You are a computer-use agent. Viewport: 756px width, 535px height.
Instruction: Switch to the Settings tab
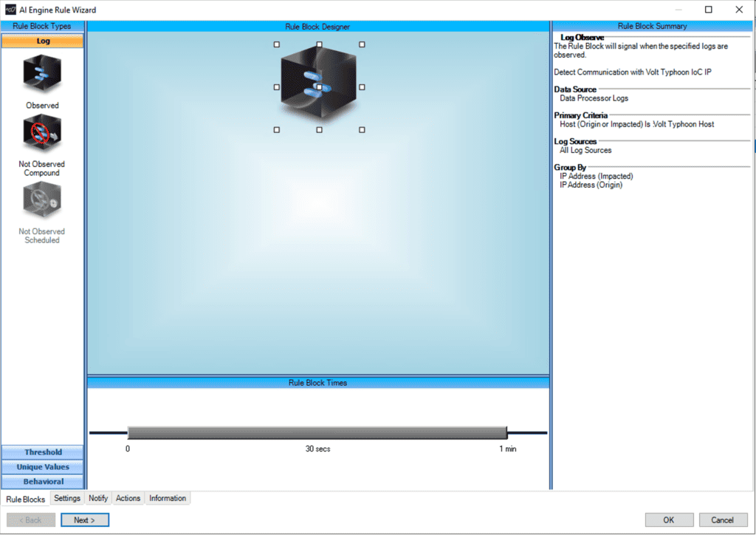coord(67,498)
